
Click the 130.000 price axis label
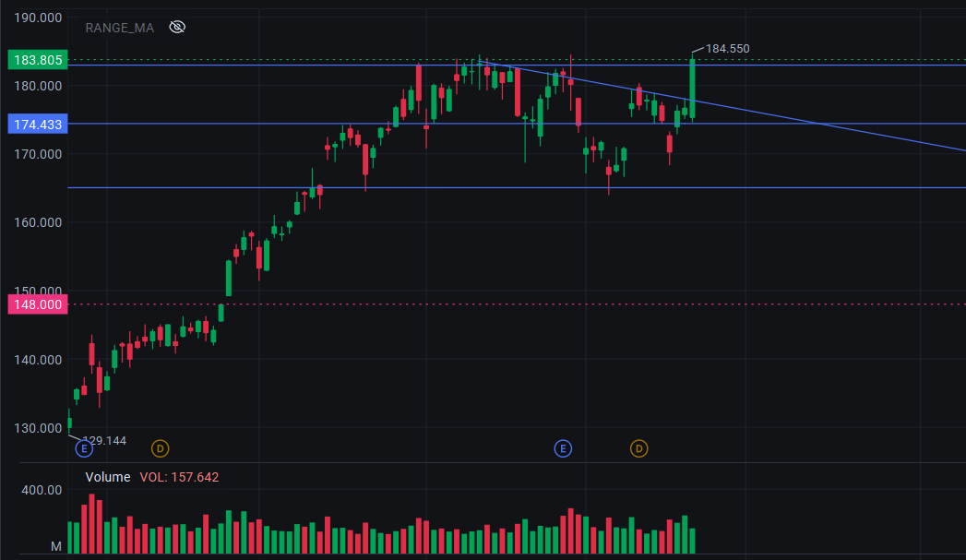click(x=38, y=428)
